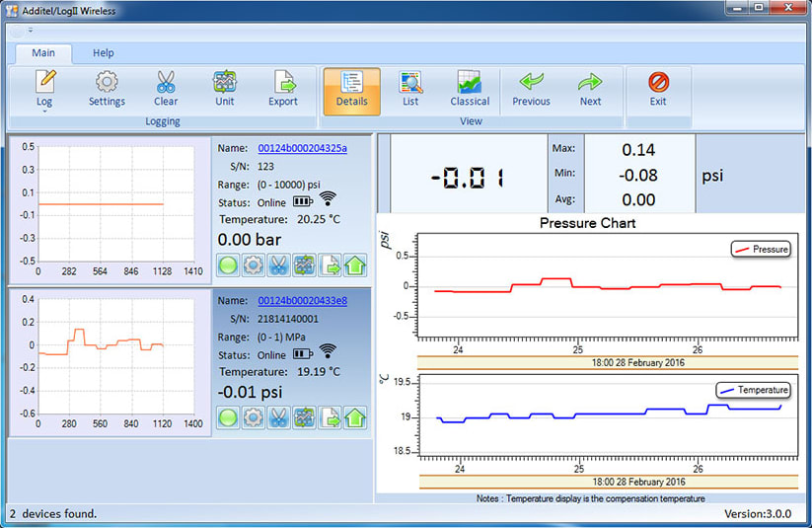The height and width of the screenshot is (528, 812).
Task: Click green up arrow for device 21814140001
Action: click(355, 417)
